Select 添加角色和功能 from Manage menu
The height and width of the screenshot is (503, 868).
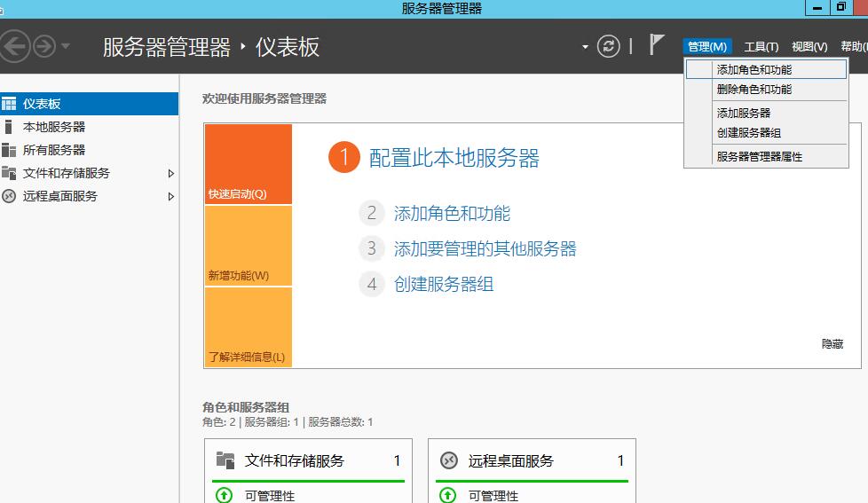[754, 69]
